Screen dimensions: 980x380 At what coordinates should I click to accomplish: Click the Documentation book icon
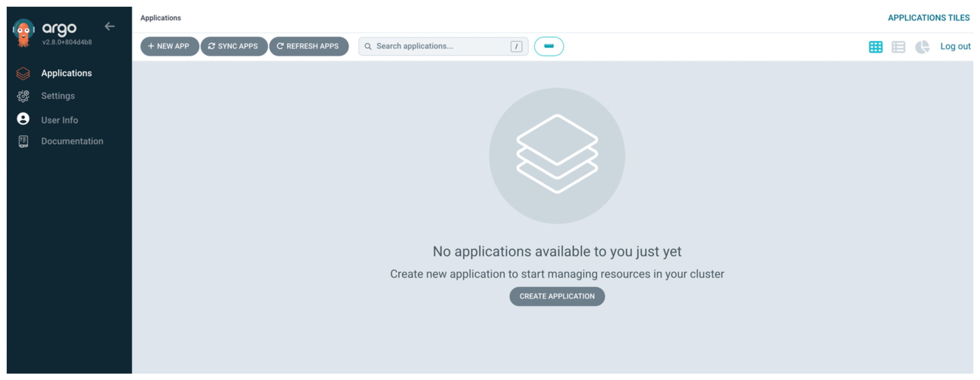pos(23,142)
